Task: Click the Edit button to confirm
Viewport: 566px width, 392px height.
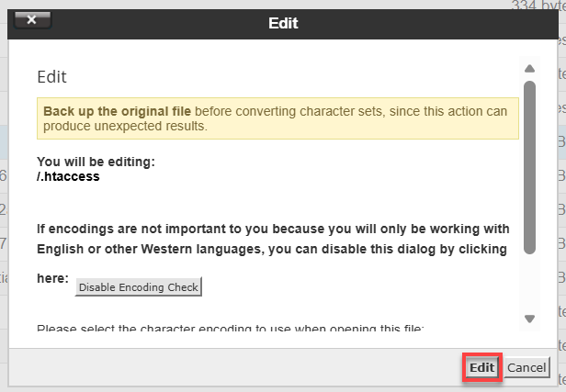Action: (x=481, y=367)
